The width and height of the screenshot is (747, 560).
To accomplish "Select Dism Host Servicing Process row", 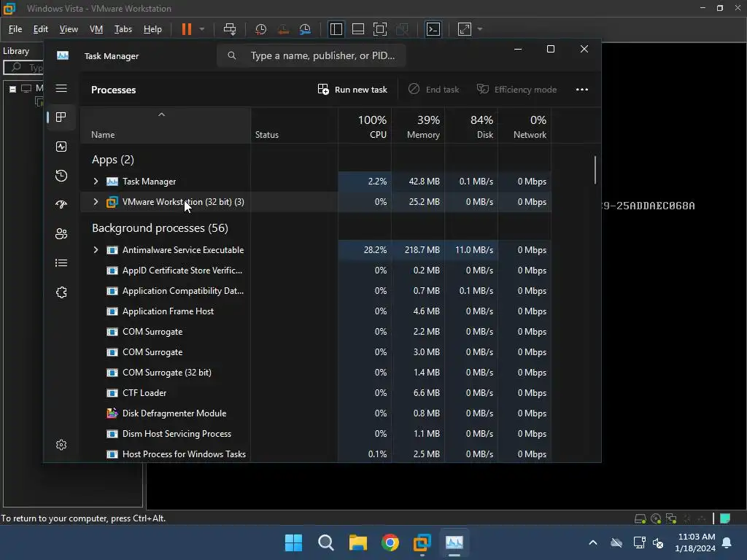I will (x=316, y=434).
